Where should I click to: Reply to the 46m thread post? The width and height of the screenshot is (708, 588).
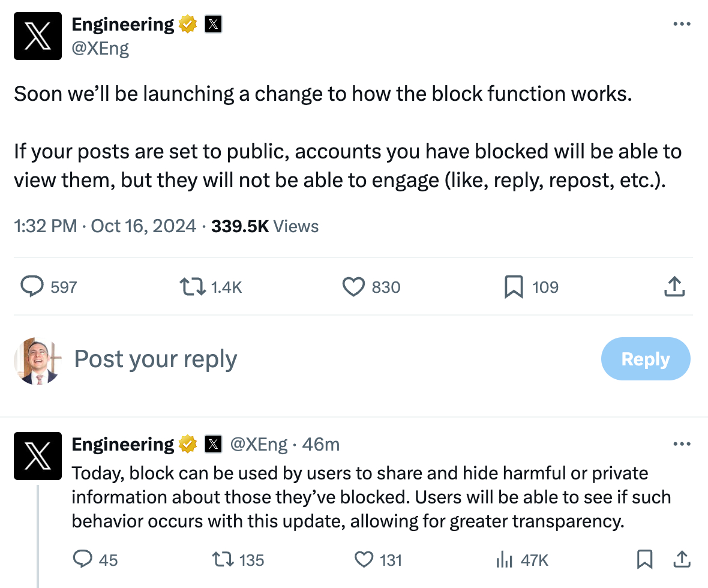click(82, 560)
